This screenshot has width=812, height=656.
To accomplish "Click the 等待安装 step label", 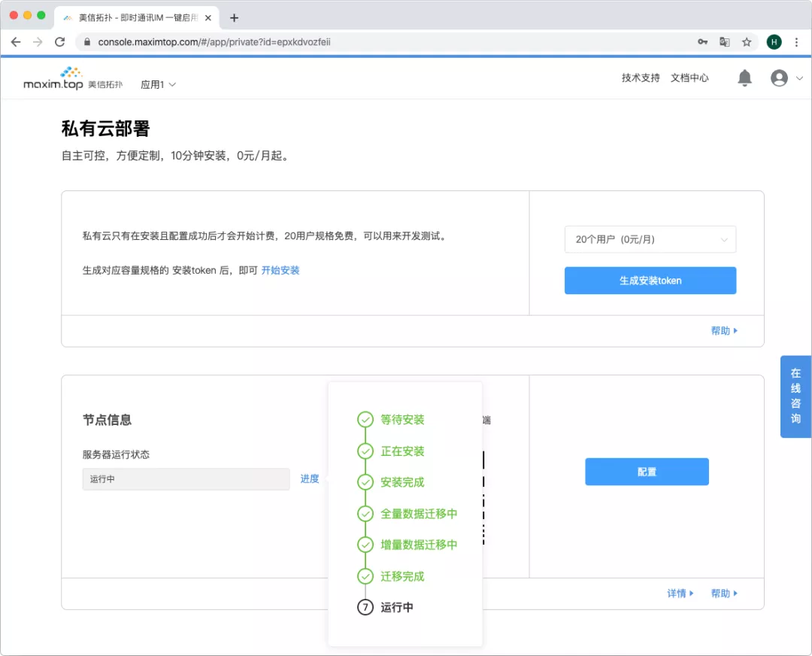I will 402,419.
